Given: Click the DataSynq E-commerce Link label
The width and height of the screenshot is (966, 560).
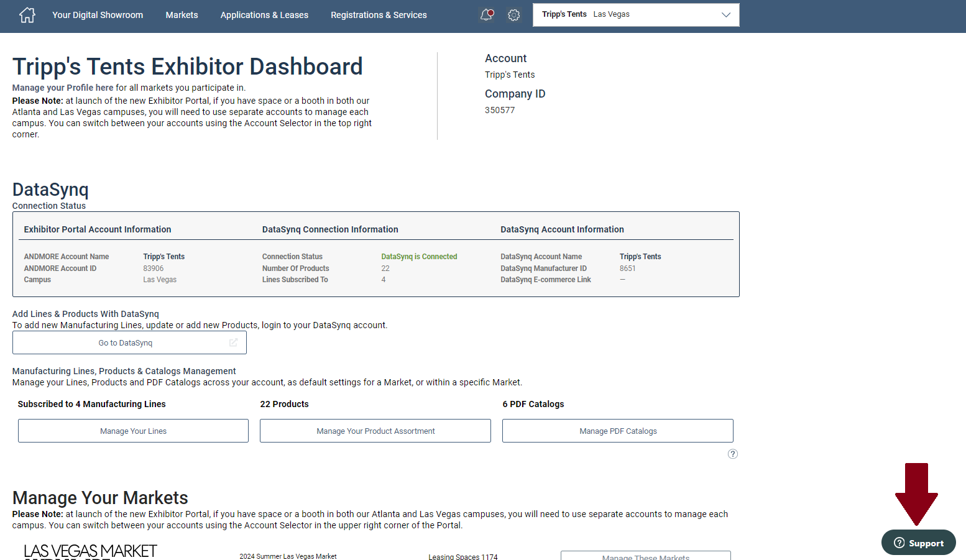Looking at the screenshot, I should coord(546,280).
